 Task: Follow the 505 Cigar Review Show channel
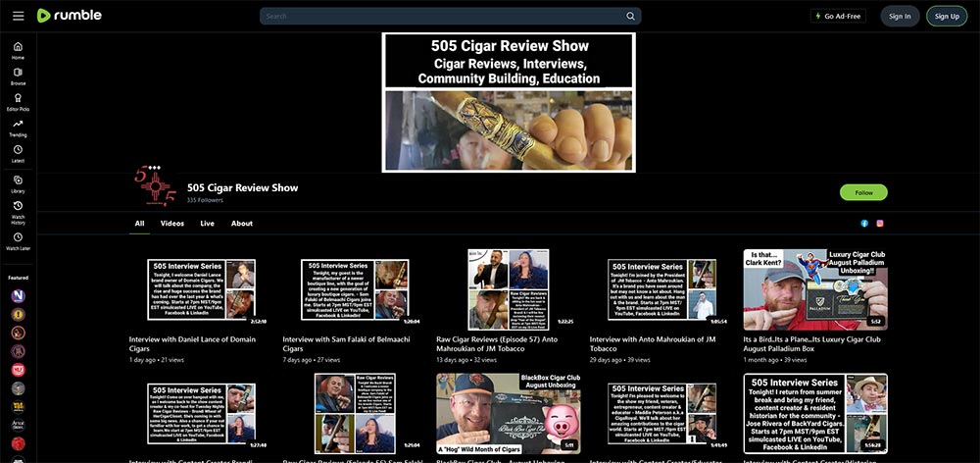(863, 192)
